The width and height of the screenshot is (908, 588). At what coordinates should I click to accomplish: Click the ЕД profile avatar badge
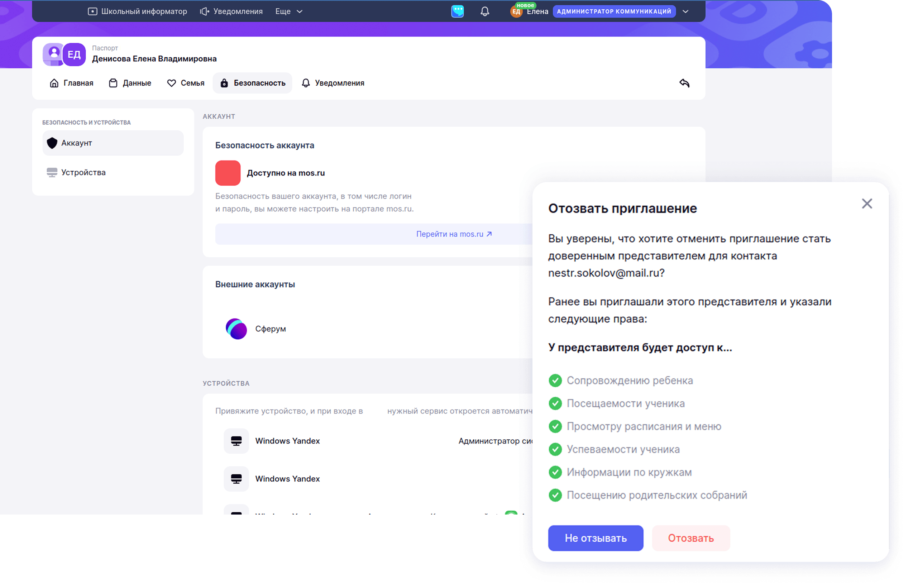point(74,54)
